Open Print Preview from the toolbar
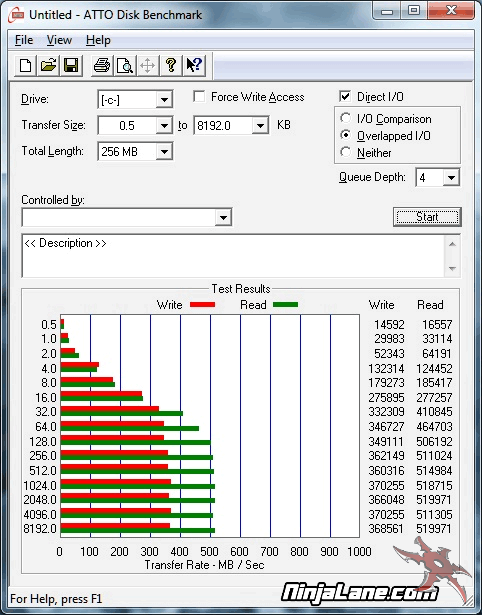 pos(125,65)
